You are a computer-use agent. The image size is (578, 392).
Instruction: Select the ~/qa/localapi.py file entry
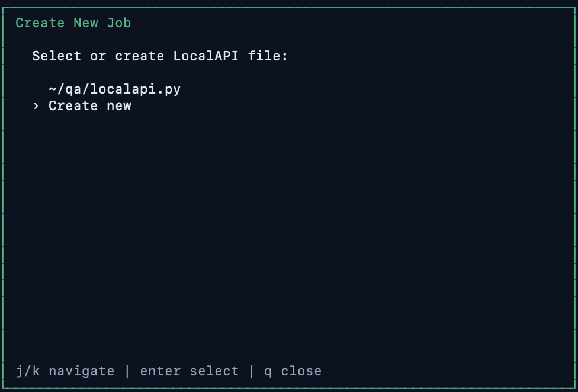114,89
